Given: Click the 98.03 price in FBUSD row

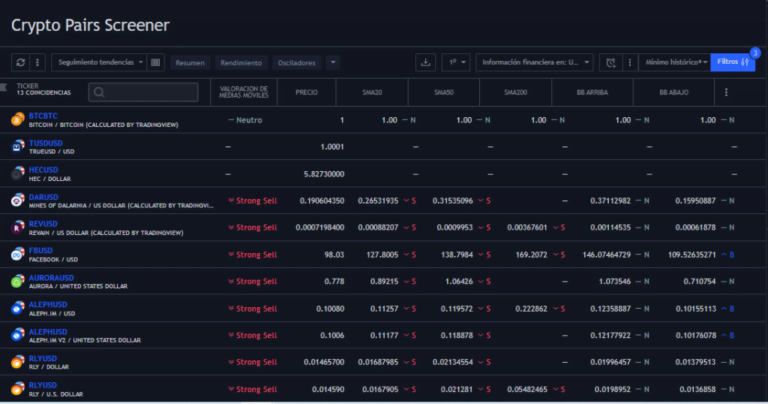Looking at the screenshot, I should (334, 255).
